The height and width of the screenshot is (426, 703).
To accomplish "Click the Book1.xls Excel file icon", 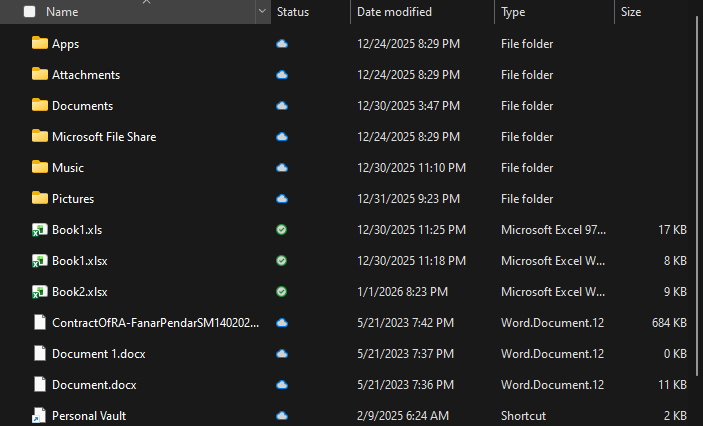I will (40, 230).
